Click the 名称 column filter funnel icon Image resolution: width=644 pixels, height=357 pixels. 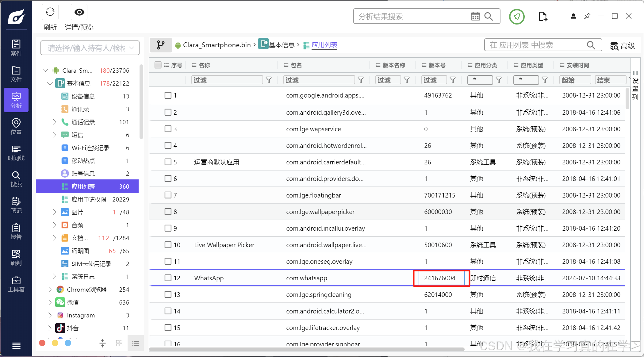pos(269,80)
